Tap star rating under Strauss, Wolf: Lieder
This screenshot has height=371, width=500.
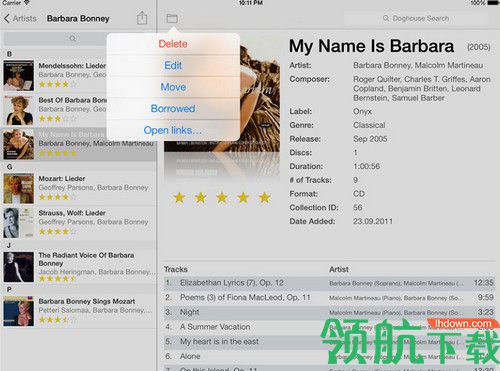point(57,231)
